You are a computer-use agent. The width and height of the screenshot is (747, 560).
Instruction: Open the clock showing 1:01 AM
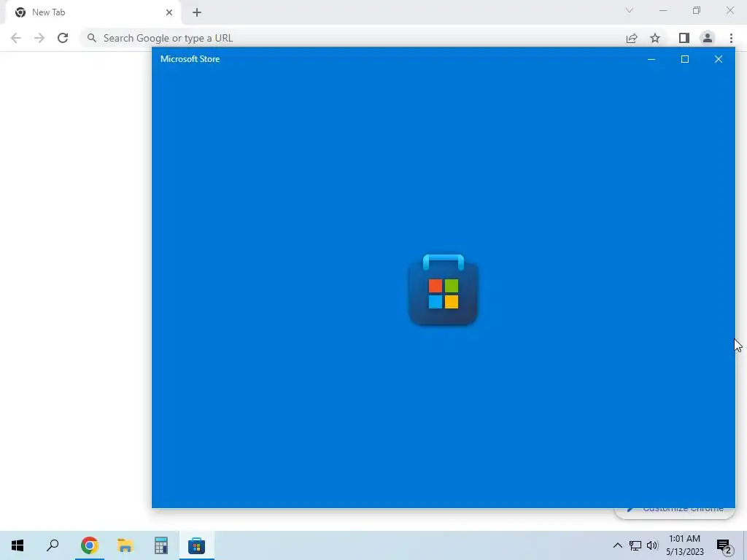pos(684,545)
